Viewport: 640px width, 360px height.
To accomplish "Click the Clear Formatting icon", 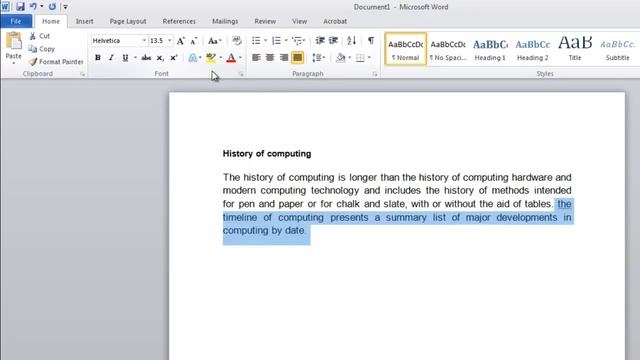I will pos(237,41).
